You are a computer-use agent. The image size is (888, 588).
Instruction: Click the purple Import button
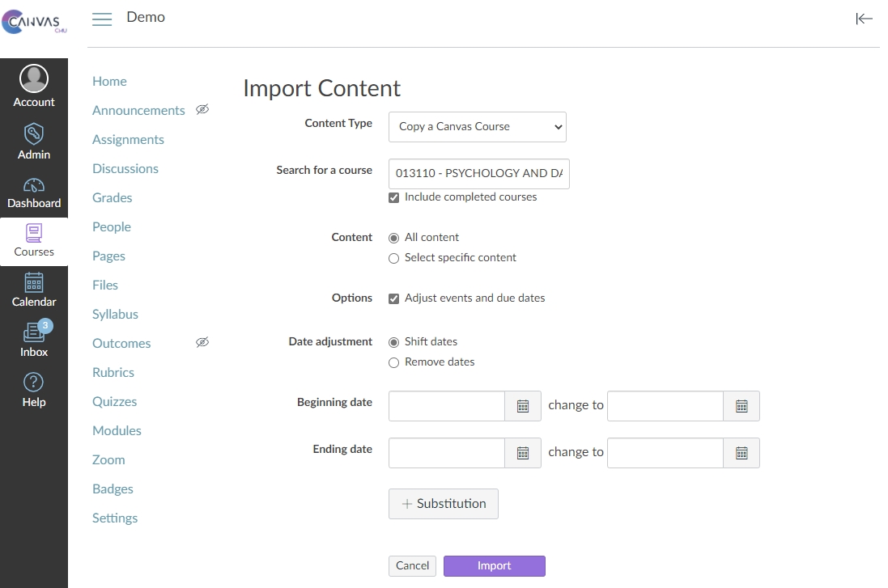point(494,566)
